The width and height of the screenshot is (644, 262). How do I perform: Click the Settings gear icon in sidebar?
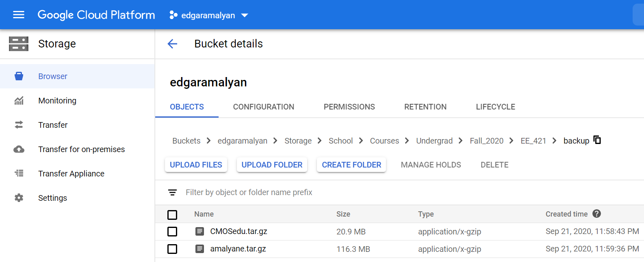pyautogui.click(x=19, y=198)
